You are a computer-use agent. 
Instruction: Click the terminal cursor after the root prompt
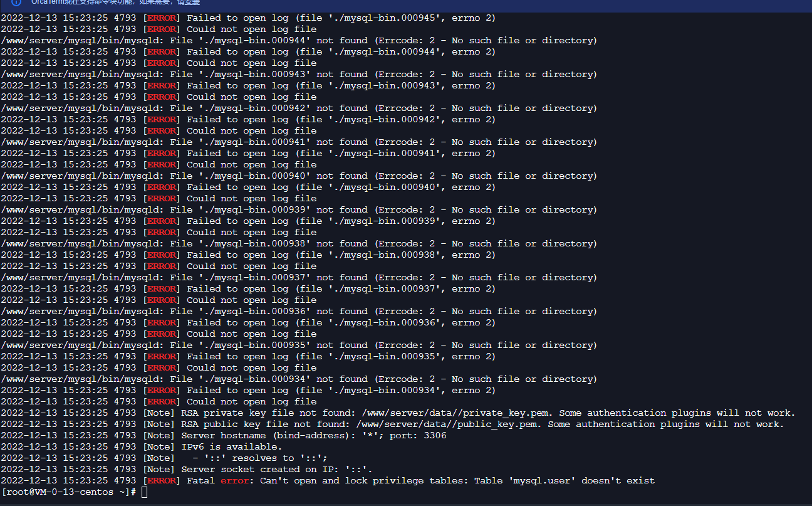tap(144, 492)
